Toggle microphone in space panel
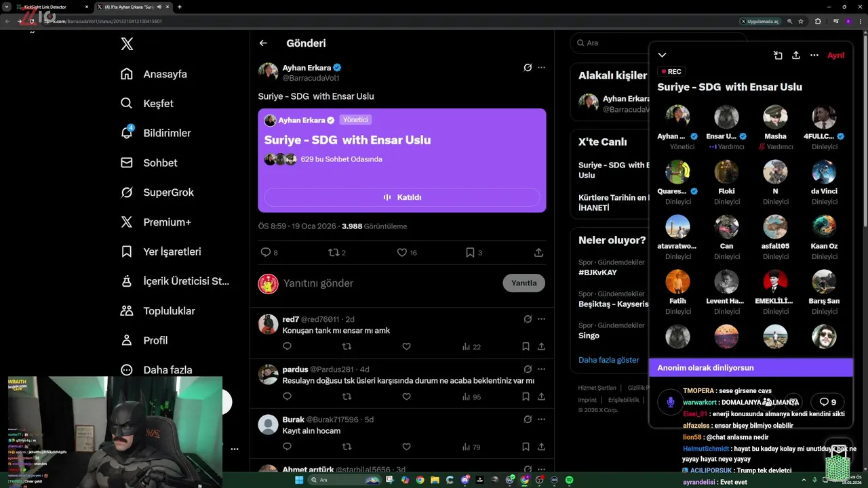Viewport: 868px width, 488px height. coord(670,402)
